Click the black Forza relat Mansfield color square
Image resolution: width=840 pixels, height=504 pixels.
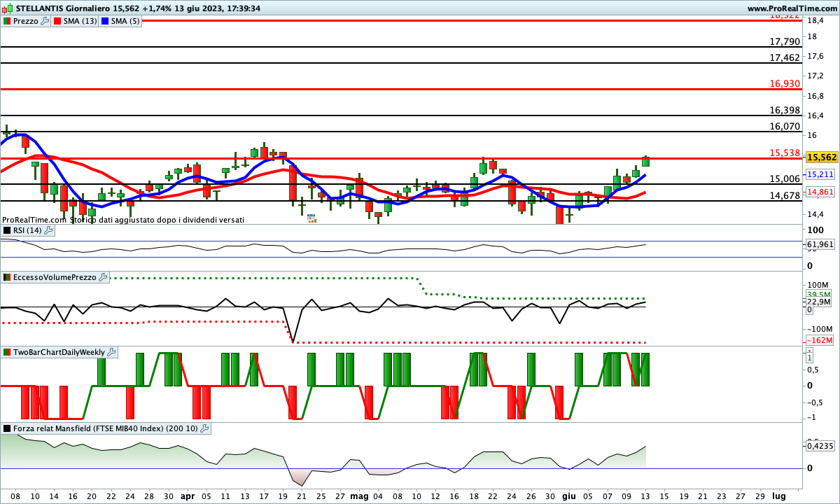[x=7, y=428]
